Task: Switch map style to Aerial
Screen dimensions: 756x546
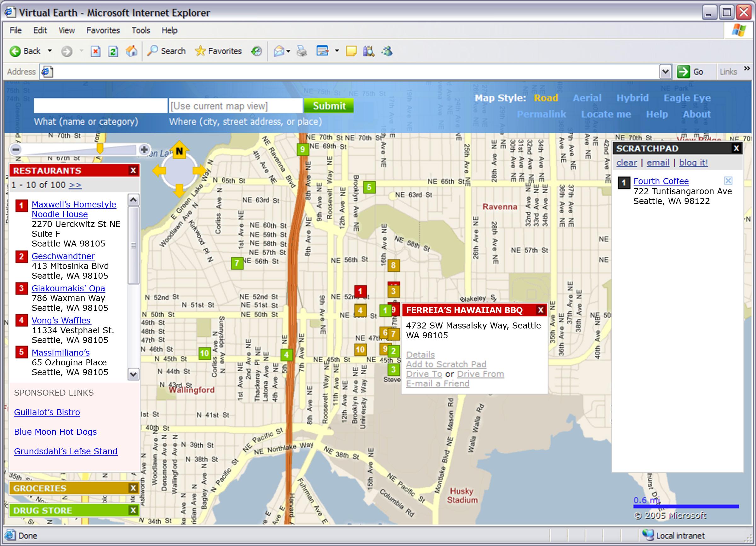Action: 587,98
